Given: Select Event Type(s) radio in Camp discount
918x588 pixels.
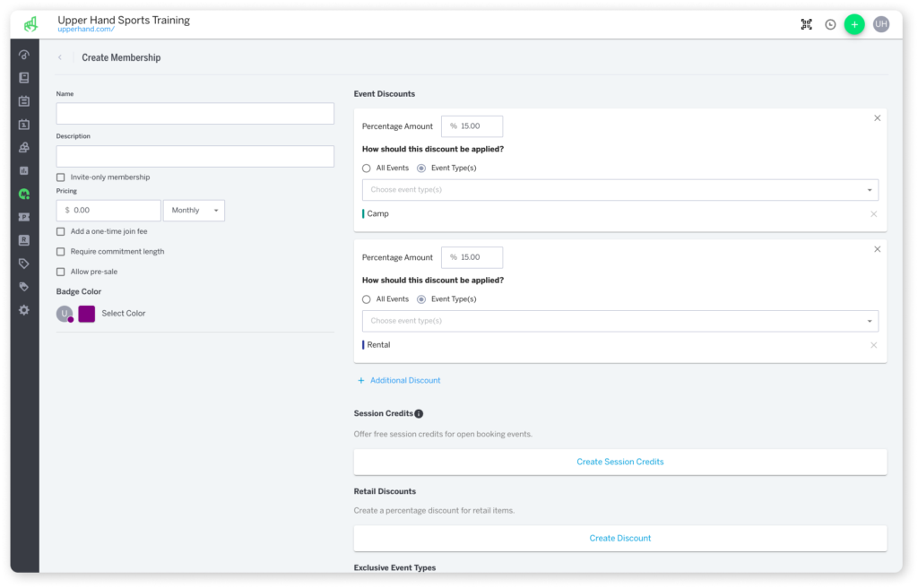Looking at the screenshot, I should click(x=421, y=169).
